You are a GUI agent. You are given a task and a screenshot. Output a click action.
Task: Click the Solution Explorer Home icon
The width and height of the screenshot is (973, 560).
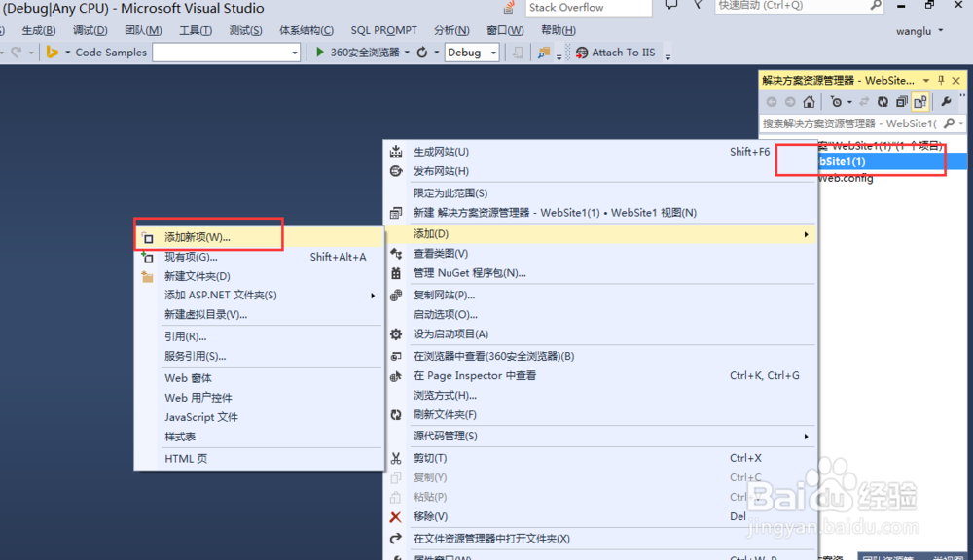coord(809,102)
